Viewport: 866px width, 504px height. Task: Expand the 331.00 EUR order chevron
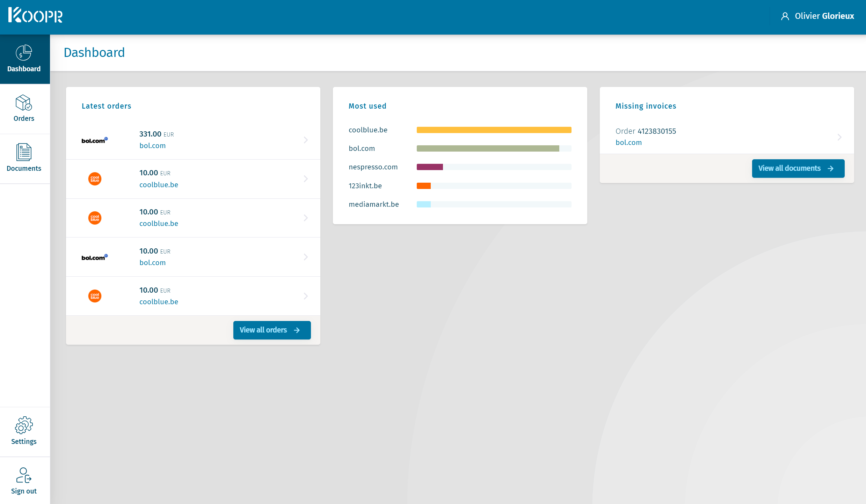click(x=306, y=140)
